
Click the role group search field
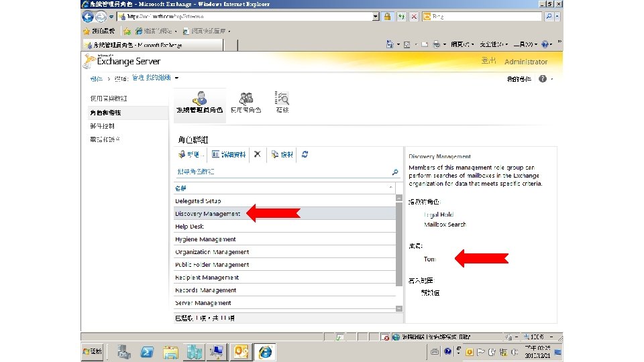pyautogui.click(x=283, y=172)
